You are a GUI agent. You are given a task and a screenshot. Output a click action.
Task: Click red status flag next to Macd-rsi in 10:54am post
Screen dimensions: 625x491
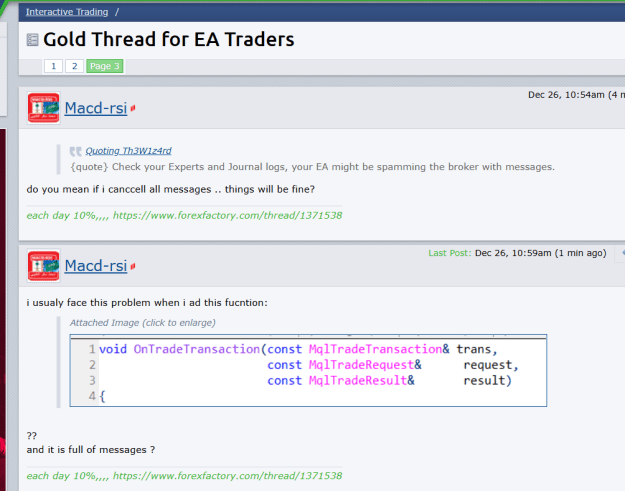pos(133,108)
